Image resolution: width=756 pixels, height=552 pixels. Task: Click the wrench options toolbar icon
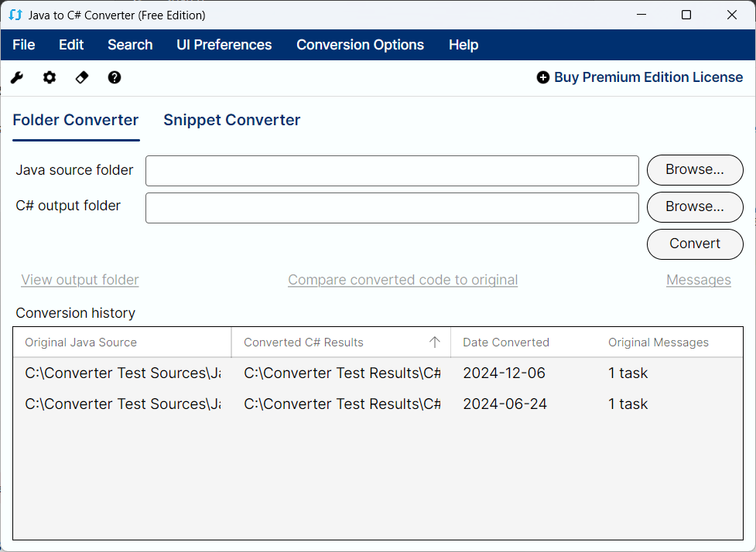17,77
